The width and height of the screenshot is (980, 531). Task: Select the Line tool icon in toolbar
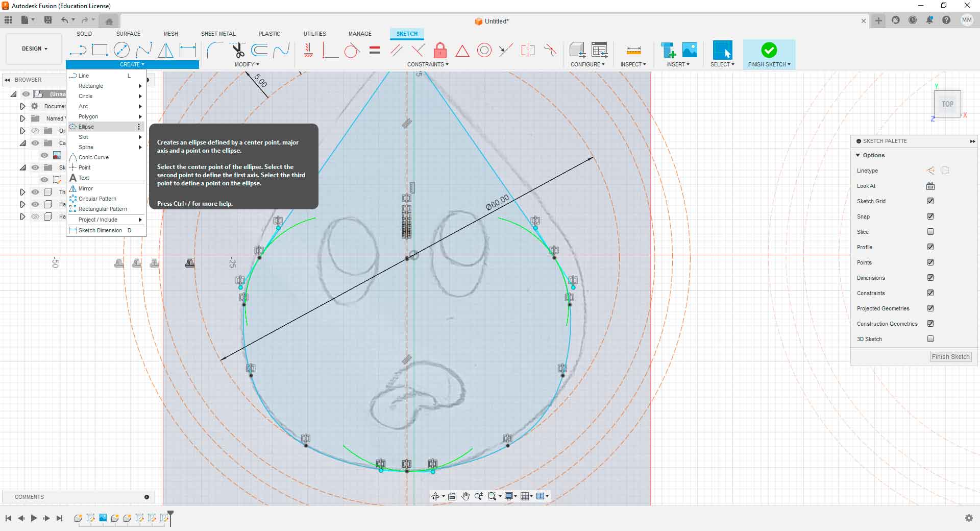78,50
